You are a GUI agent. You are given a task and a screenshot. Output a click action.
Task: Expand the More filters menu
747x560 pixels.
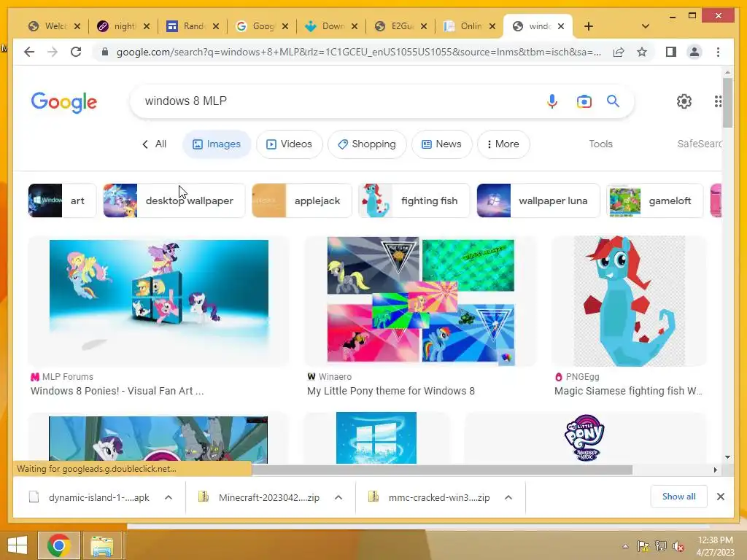[503, 144]
